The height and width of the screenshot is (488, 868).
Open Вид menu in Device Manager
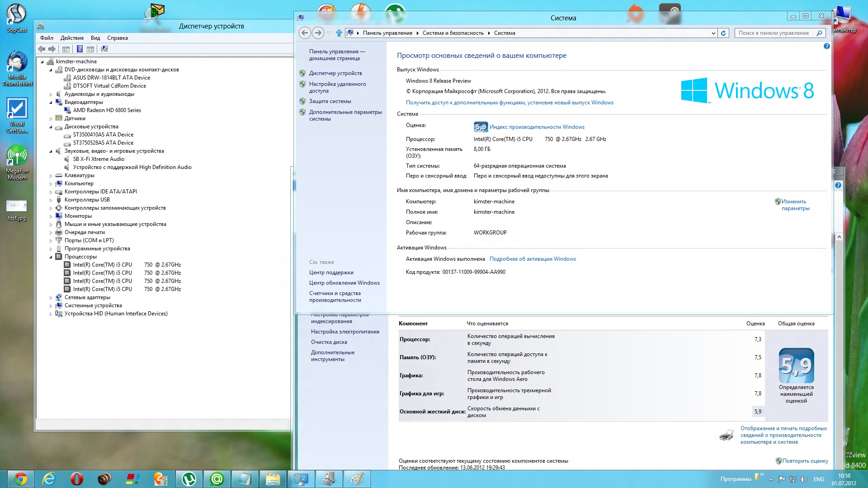pos(95,38)
